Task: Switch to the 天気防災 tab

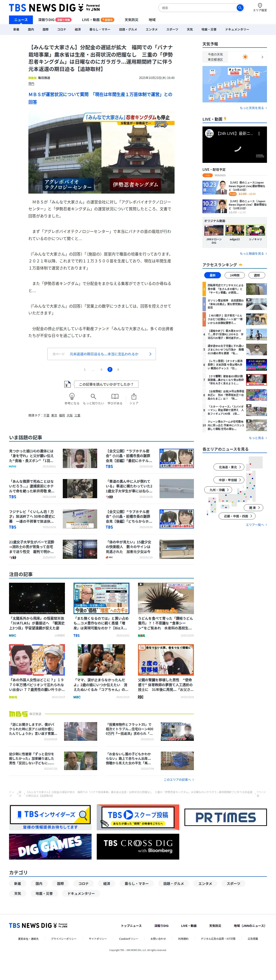Action: point(131,20)
